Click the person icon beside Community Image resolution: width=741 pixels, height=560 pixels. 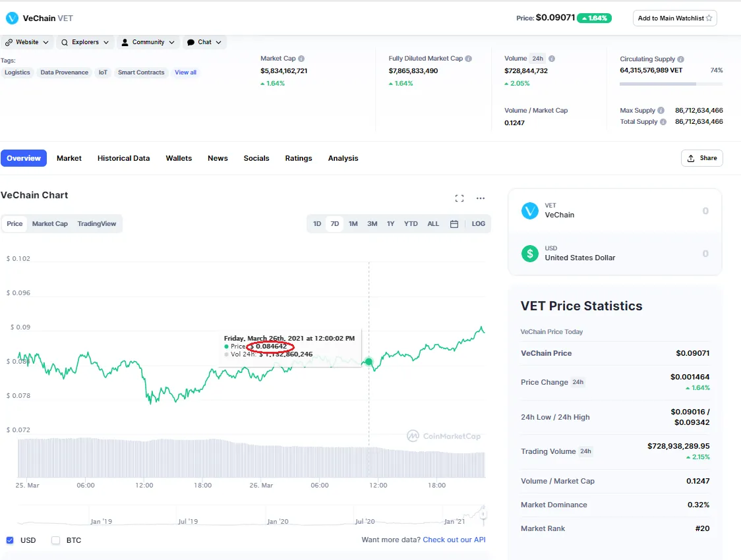(125, 42)
